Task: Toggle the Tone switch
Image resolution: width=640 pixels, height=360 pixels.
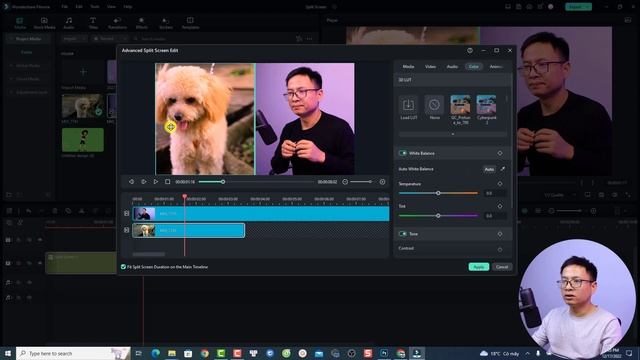Action: (403, 234)
